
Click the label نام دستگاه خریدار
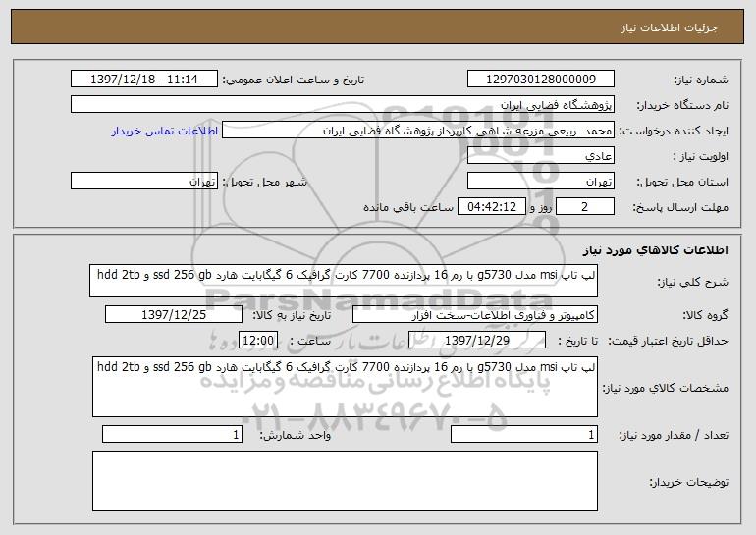coord(682,105)
